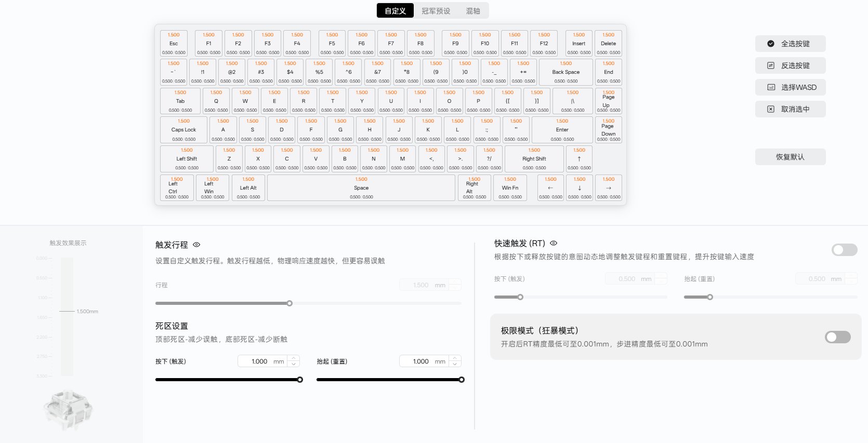Click the 反选按键 button
Image resolution: width=868 pixels, height=443 pixels.
[x=790, y=65]
